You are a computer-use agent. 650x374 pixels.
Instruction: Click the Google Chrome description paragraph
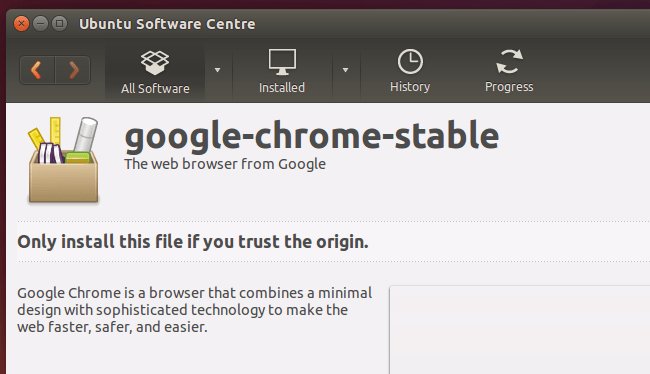click(194, 310)
